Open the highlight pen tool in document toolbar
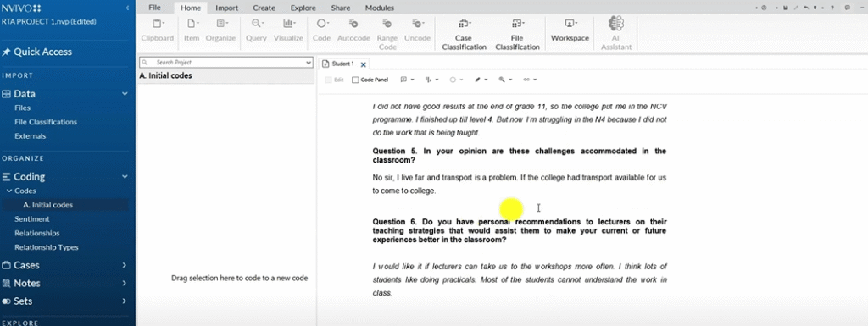 click(x=481, y=80)
